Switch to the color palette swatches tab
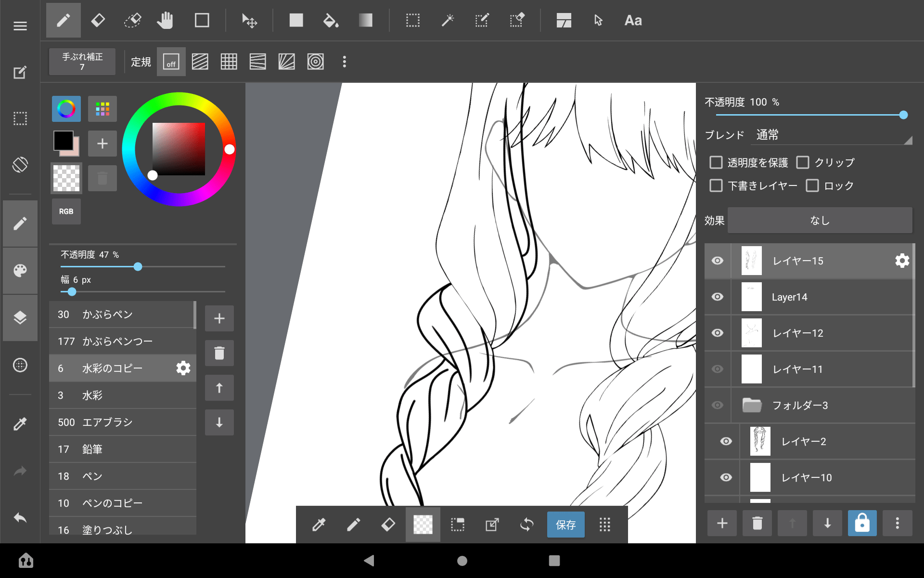Viewport: 924px width, 578px height. point(102,109)
